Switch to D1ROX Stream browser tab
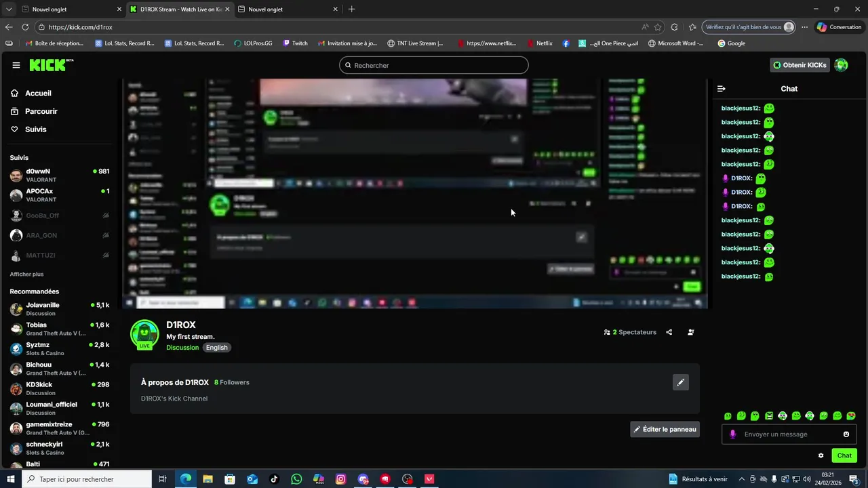The height and width of the screenshot is (488, 868). click(180, 9)
